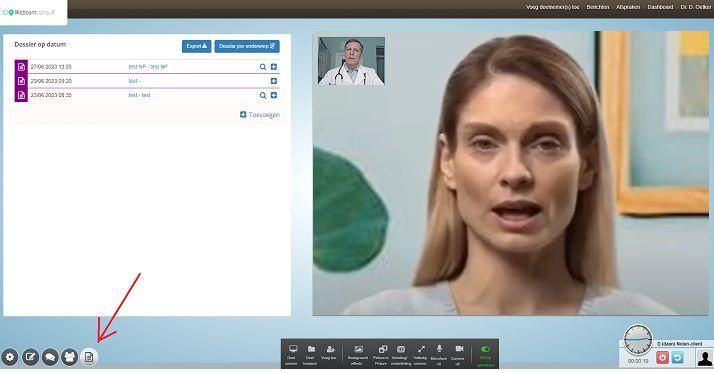This screenshot has width=714, height=373.
Task: Open document icon of the 23/06/2023 09:20 entry
Action: (x=21, y=81)
